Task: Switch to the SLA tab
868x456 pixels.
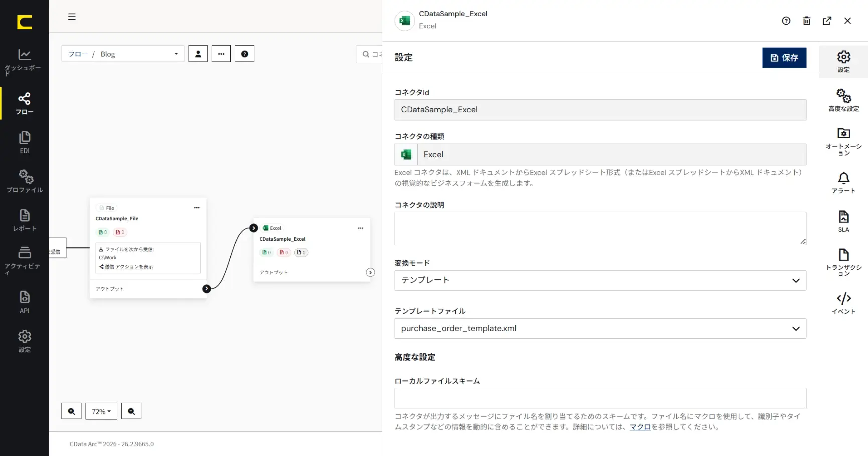Action: (x=844, y=221)
